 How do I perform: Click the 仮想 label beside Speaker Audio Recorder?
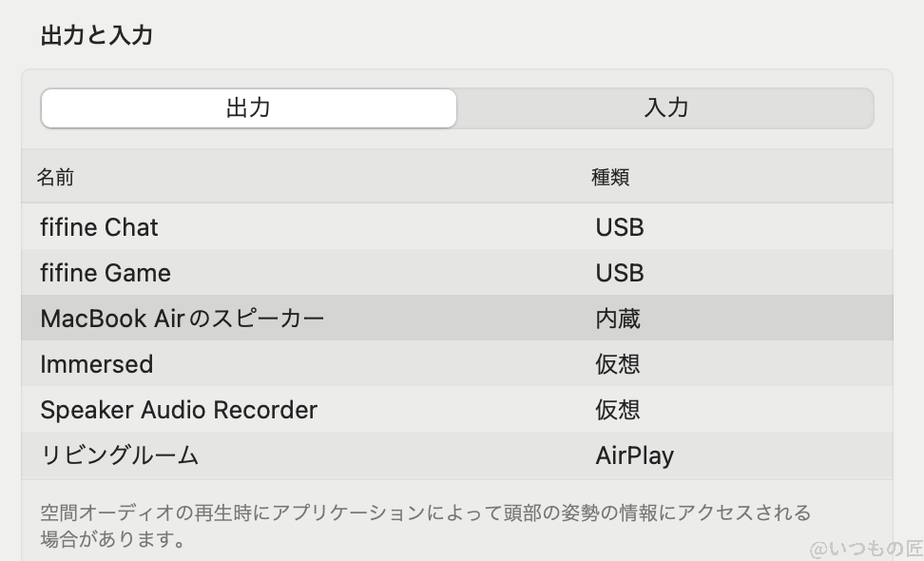[617, 410]
